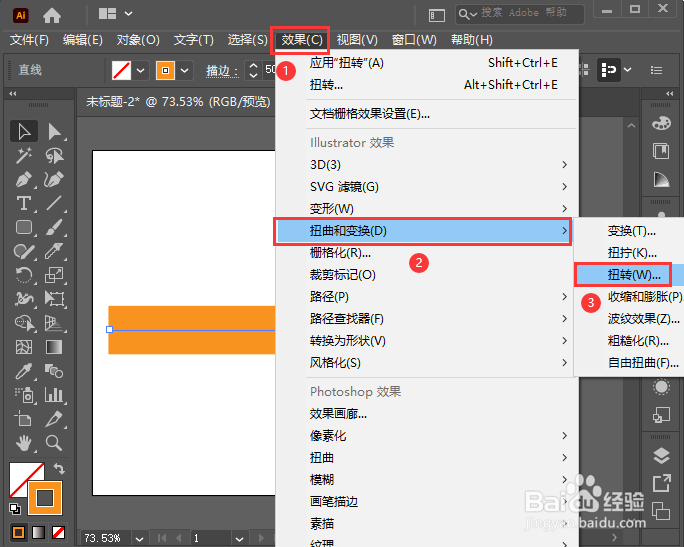Click 裁剪标记(O) entry

428,275
